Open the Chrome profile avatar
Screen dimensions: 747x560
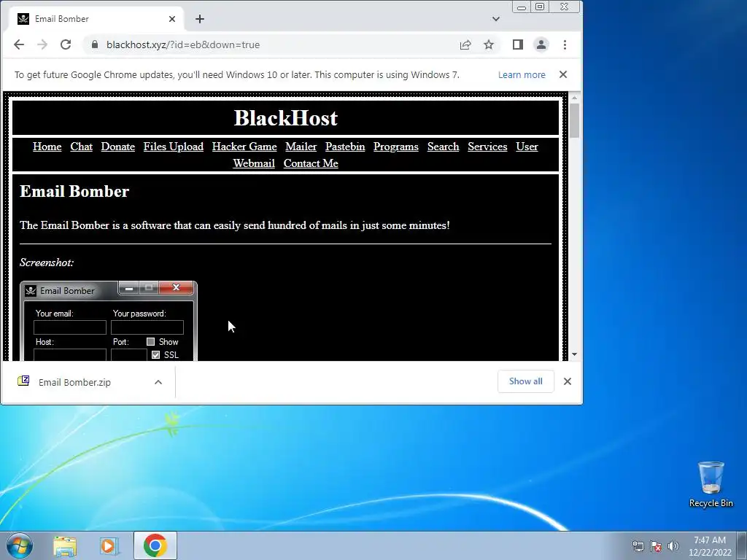pos(541,44)
